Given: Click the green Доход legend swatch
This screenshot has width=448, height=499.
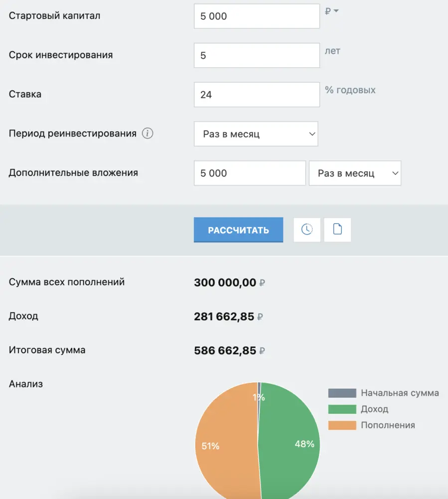Looking at the screenshot, I should click(x=342, y=409).
